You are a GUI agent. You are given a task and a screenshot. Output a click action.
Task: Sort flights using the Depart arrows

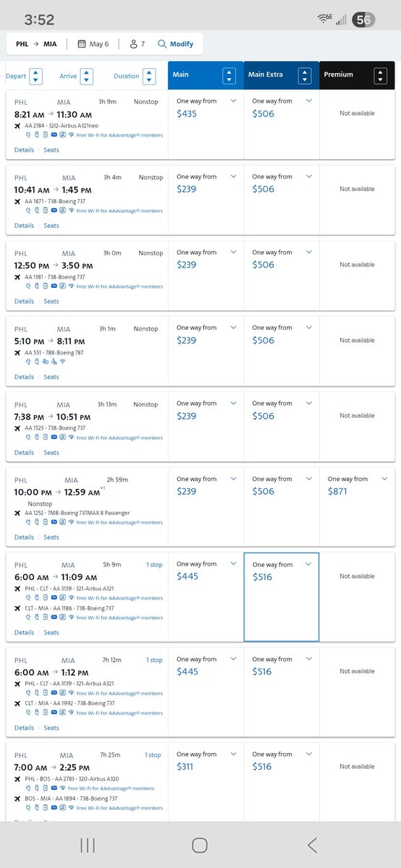coord(36,76)
